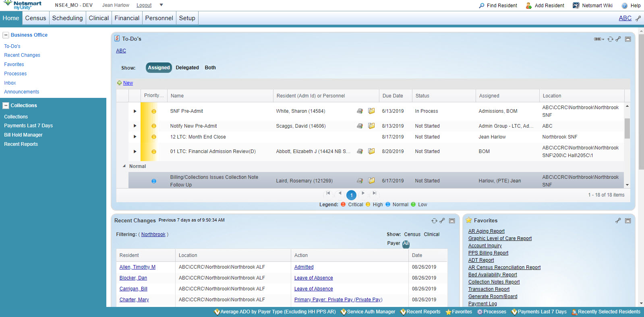
Task: Open the Help icon
Action: point(625,6)
